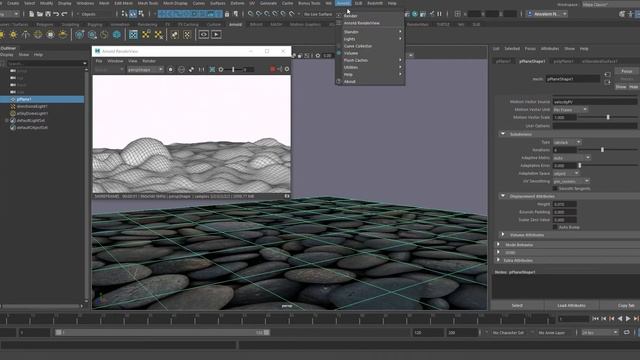This screenshot has width=640, height=360.
Task: Click displacement Height input field
Action: 564,204
